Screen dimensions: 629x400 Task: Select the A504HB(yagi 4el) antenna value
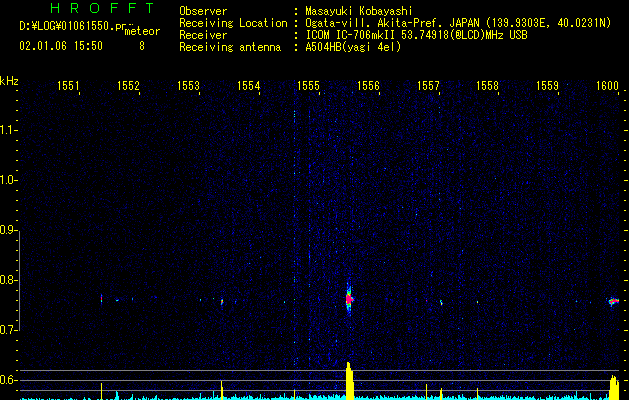(353, 47)
